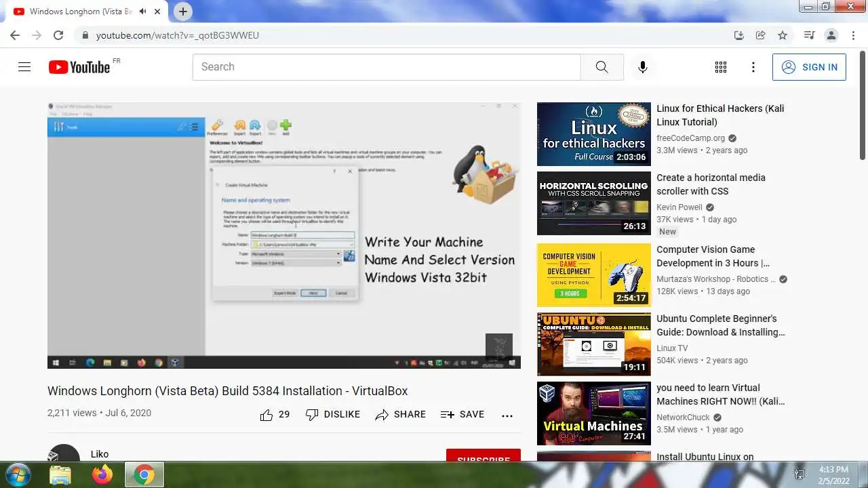
Task: Start voice search with the microphone icon
Action: (642, 67)
